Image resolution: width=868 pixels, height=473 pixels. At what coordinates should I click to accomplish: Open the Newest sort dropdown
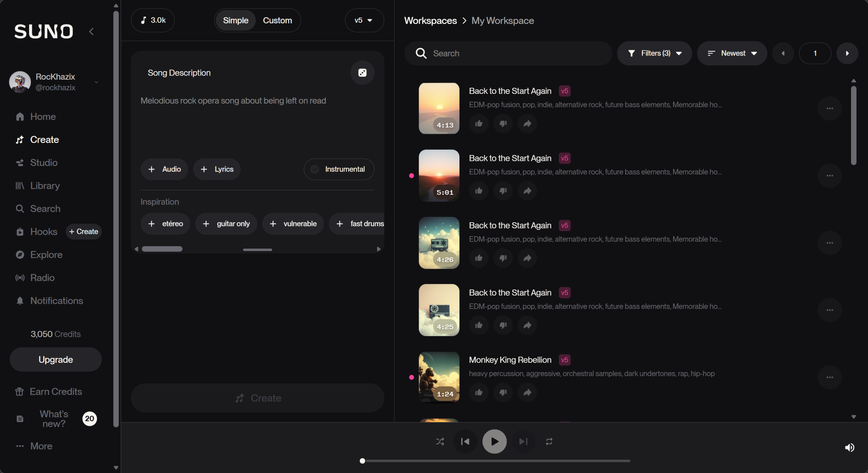click(x=732, y=53)
